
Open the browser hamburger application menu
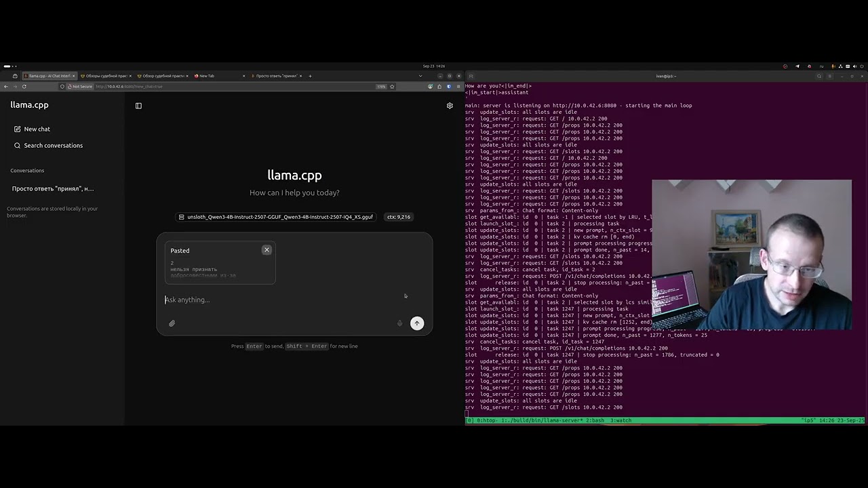tap(459, 87)
